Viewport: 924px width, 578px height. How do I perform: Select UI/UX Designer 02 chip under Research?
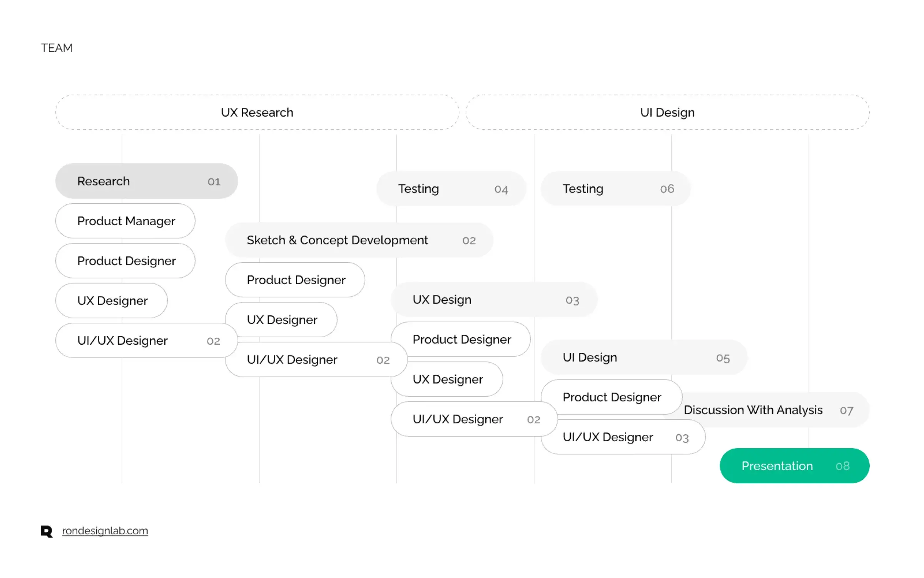coord(147,340)
